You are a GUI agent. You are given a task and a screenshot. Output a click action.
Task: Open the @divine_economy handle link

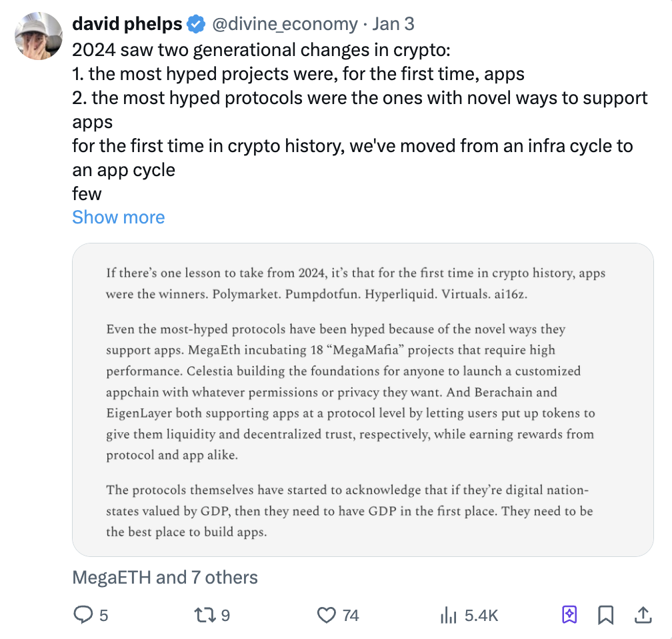click(285, 25)
